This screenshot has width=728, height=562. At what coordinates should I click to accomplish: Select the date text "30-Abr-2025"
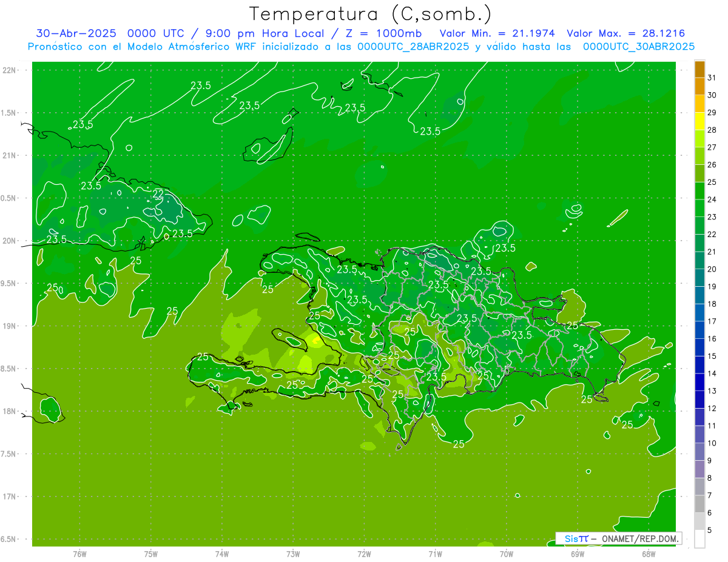tap(77, 34)
